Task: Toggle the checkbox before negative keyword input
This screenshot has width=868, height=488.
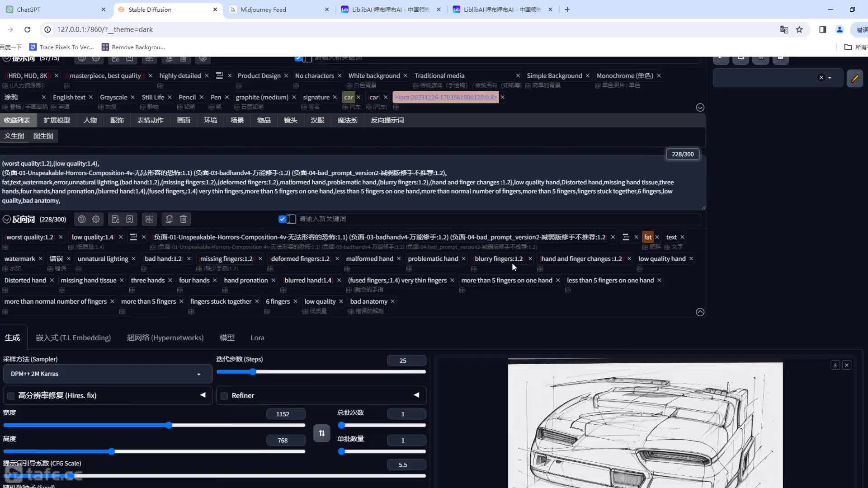Action: pyautogui.click(x=282, y=219)
